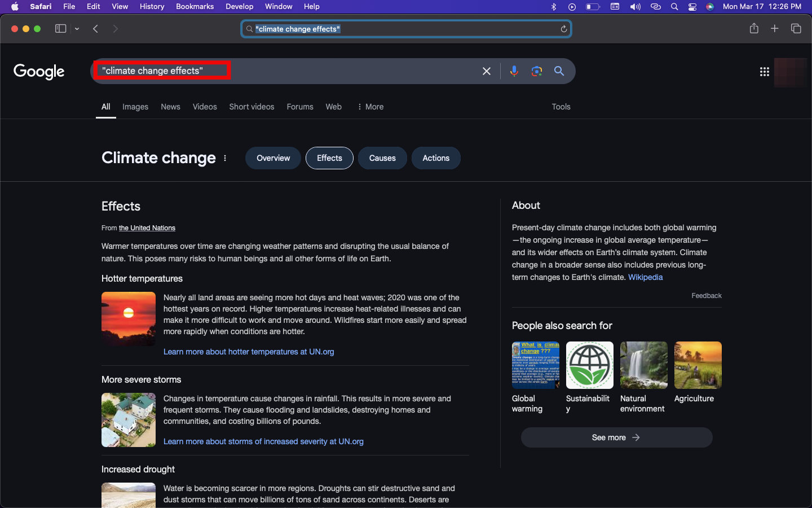Image resolution: width=812 pixels, height=508 pixels.
Task: Start voice search with microphone
Action: [x=514, y=71]
